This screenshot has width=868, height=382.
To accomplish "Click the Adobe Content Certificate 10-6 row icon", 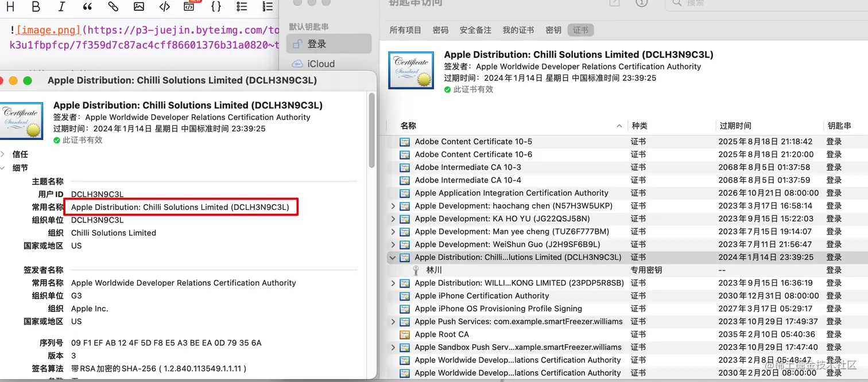I will [405, 154].
